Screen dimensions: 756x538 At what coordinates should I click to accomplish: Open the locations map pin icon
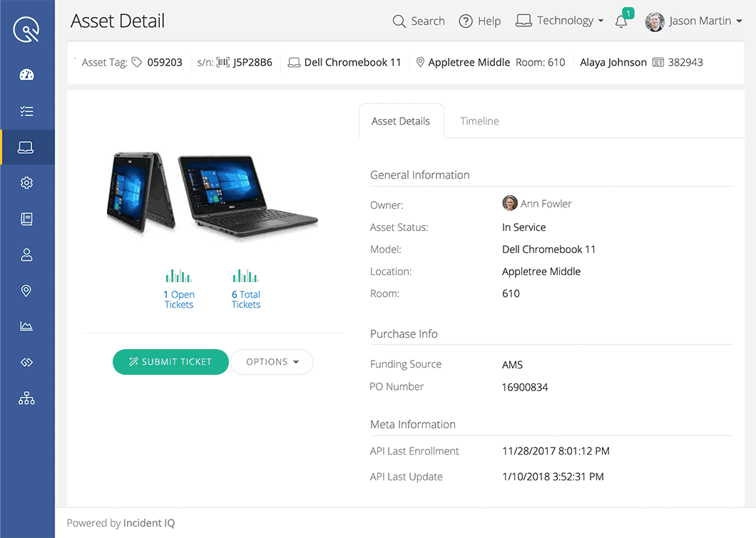[26, 291]
